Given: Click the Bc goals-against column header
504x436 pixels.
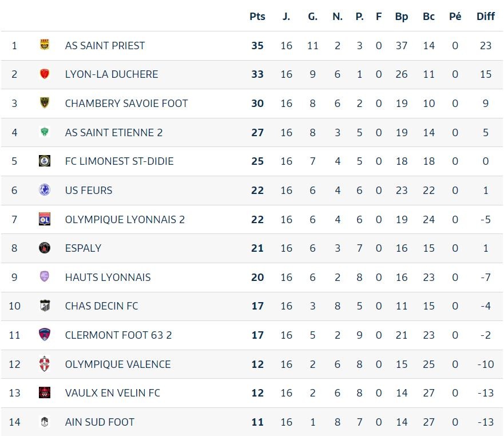Looking at the screenshot, I should [428, 17].
